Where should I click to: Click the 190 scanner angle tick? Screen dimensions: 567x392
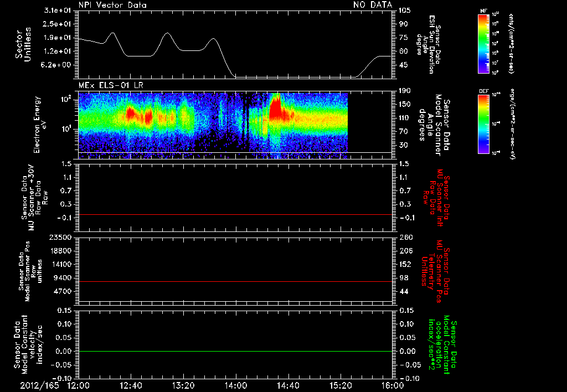[405, 91]
